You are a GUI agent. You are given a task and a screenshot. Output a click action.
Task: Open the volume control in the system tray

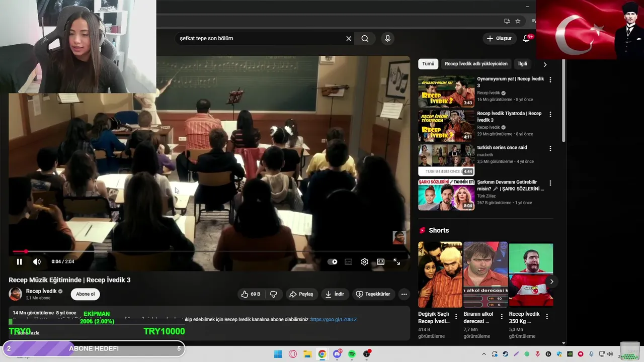(x=610, y=354)
